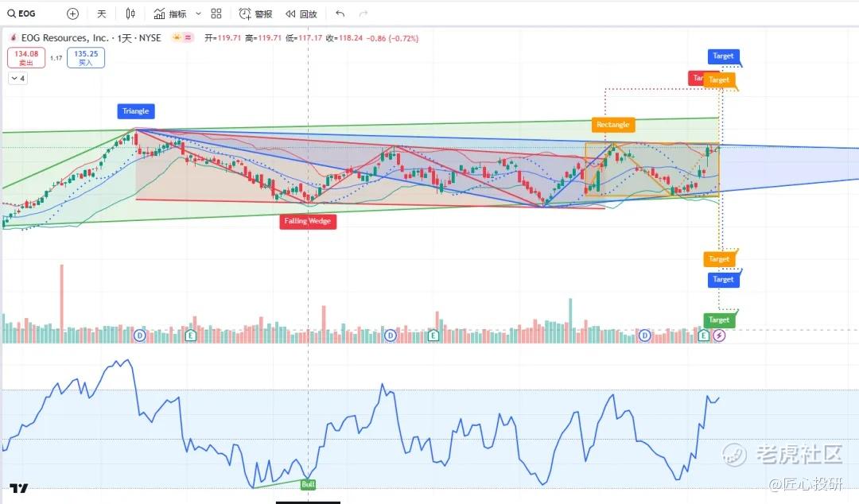Image resolution: width=859 pixels, height=504 pixels.
Task: Undo the last chart action
Action: tap(340, 14)
